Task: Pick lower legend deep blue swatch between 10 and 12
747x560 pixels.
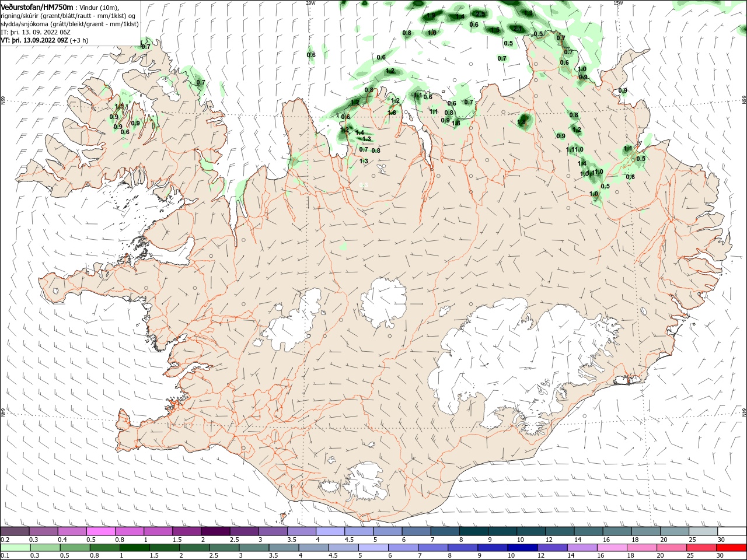Action: click(523, 548)
